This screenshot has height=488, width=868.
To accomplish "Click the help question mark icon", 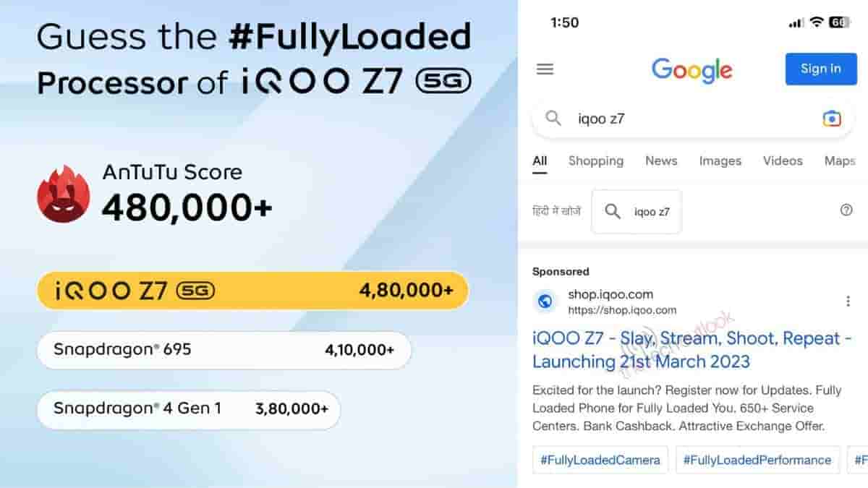I will point(846,210).
